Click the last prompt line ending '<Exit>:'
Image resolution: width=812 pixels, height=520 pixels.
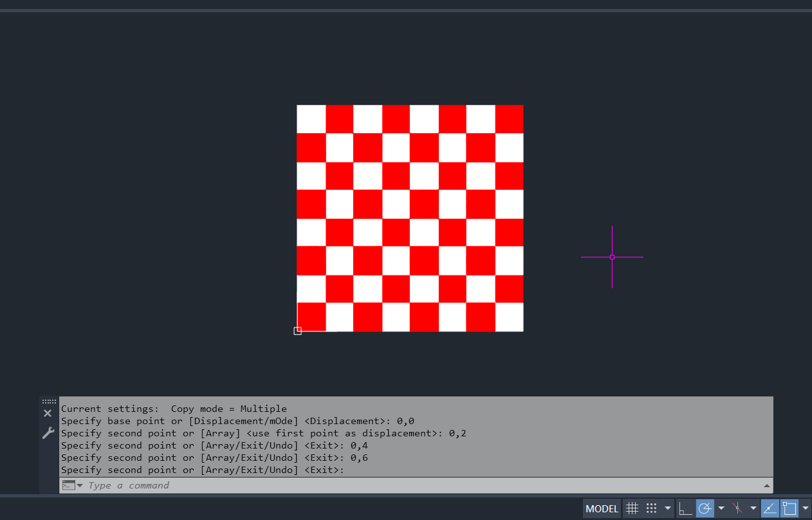[203, 470]
